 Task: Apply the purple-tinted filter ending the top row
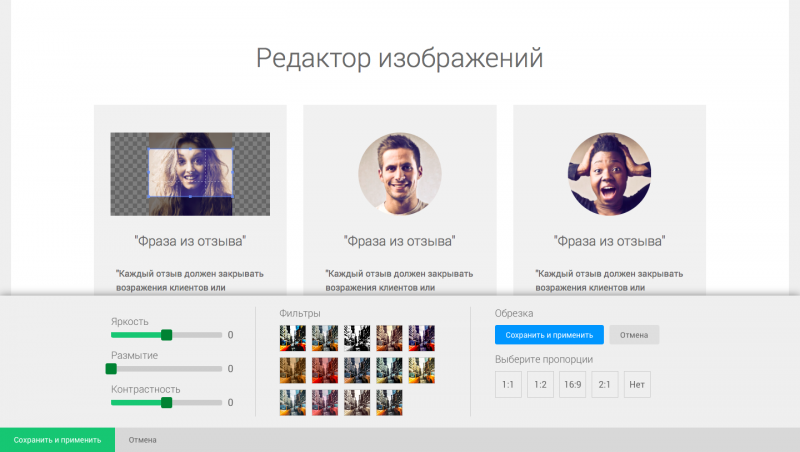point(421,337)
